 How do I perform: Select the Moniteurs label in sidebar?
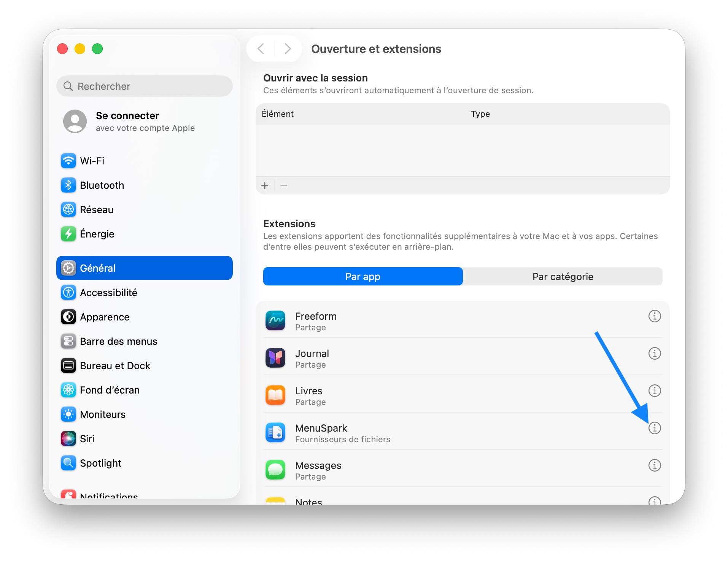point(103,414)
